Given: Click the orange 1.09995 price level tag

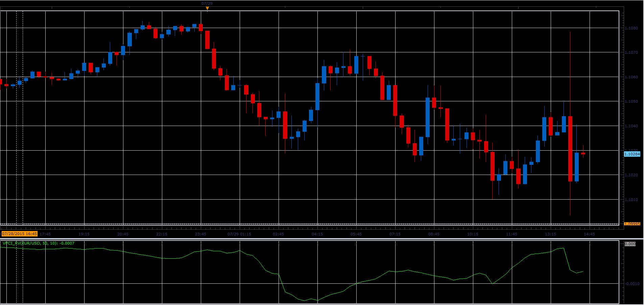Looking at the screenshot, I should (x=632, y=224).
